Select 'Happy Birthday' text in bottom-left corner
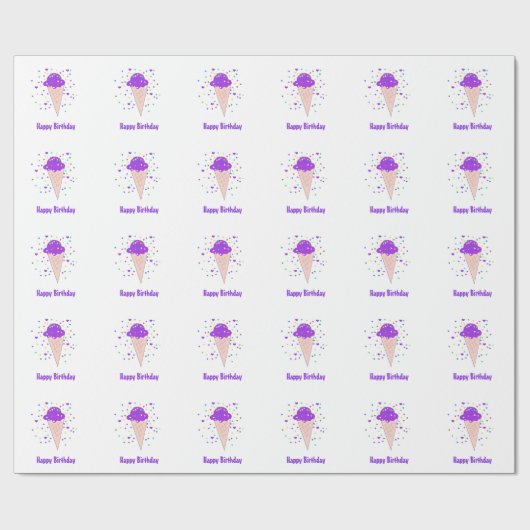Screen dimensions: 530x530 pos(56,460)
